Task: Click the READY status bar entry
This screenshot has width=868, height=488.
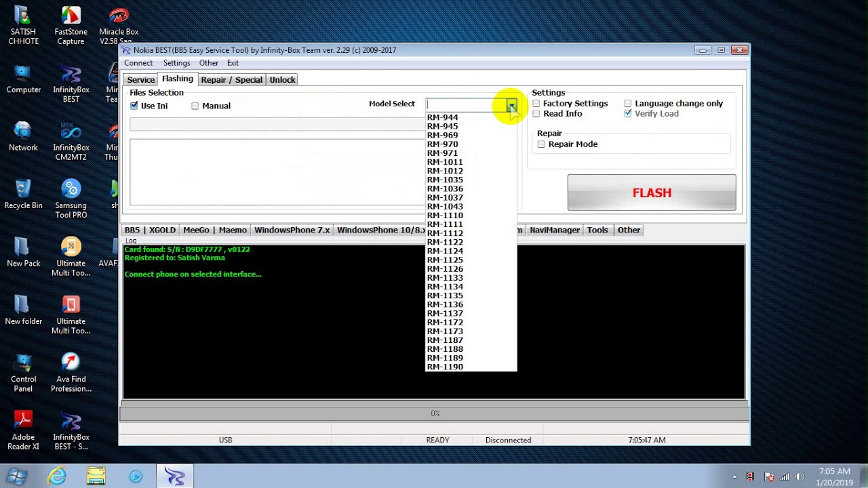Action: click(x=437, y=441)
